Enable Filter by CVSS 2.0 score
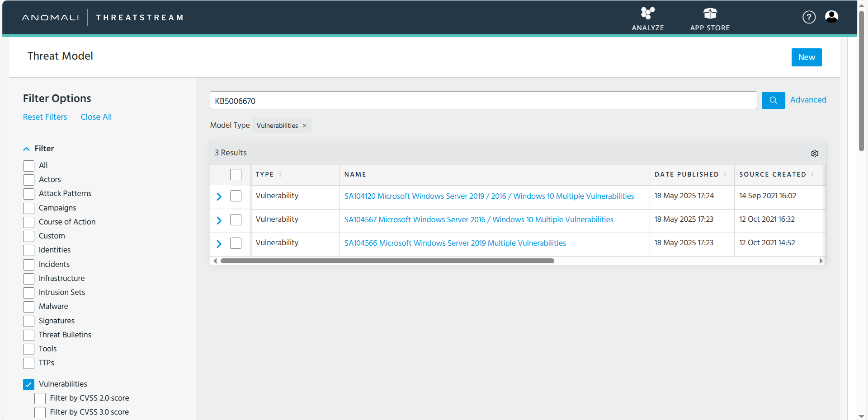Screen dimensions: 868x420 point(40,398)
